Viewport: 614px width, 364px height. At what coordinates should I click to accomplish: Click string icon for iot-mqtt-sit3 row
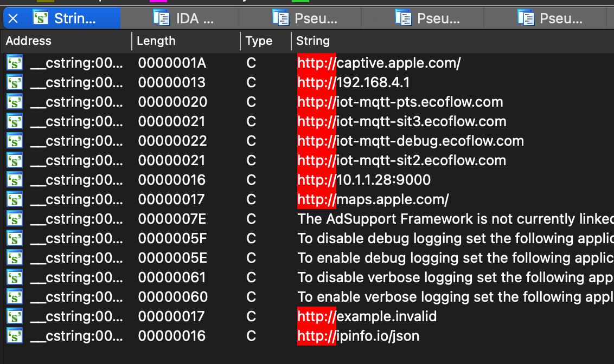pyautogui.click(x=15, y=121)
